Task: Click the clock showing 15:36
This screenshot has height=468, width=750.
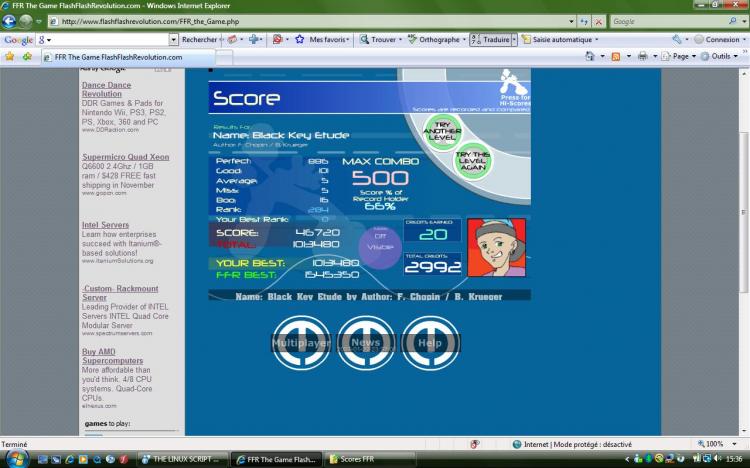Action: (x=734, y=459)
